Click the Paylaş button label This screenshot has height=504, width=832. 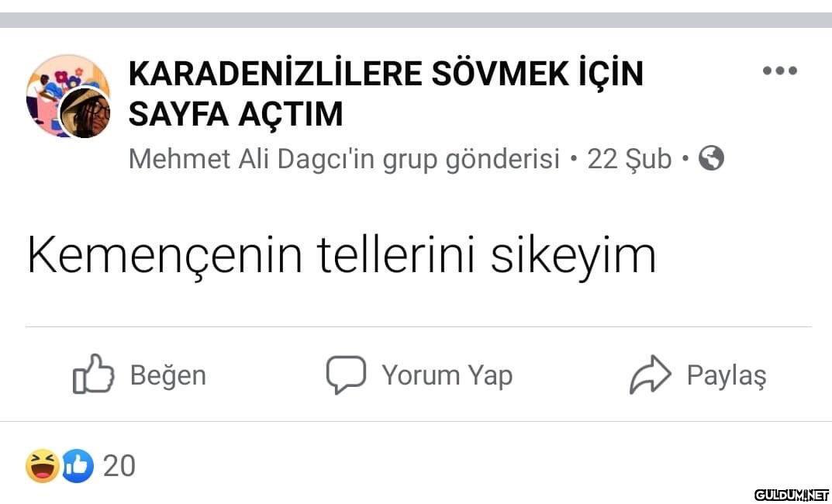(x=727, y=376)
